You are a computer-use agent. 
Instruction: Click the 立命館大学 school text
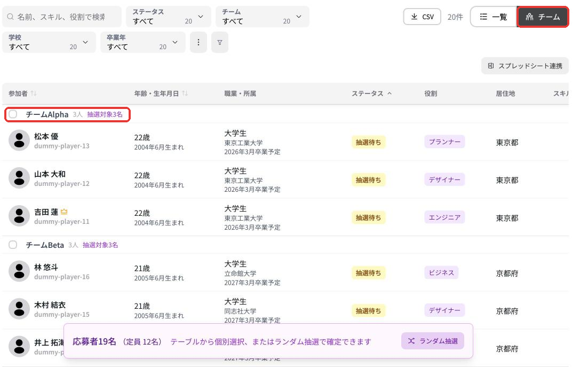(240, 274)
